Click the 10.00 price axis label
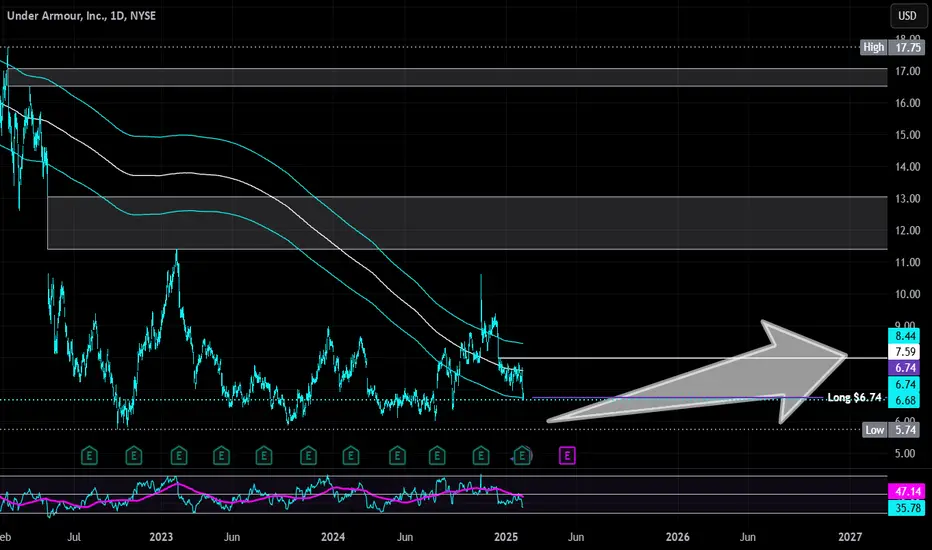 [x=908, y=294]
